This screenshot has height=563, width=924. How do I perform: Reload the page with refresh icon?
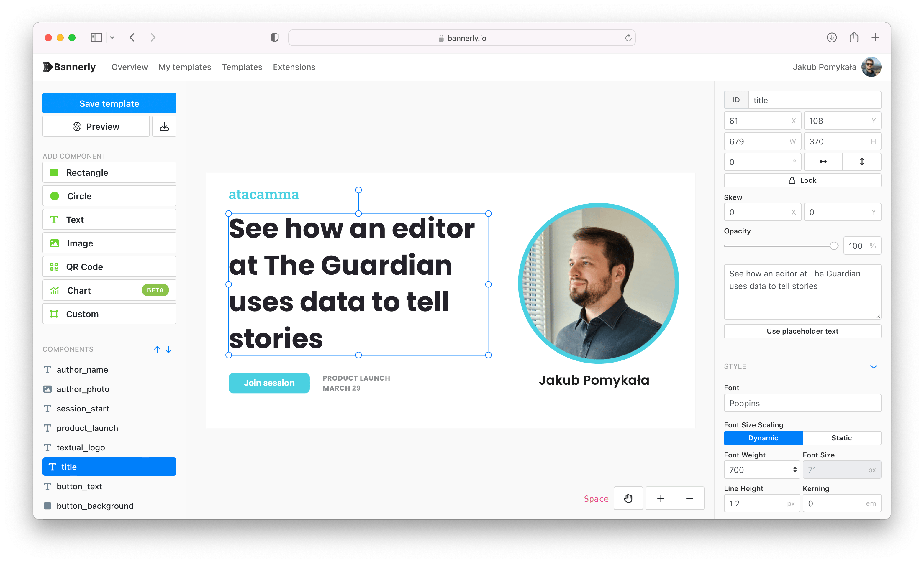click(628, 38)
